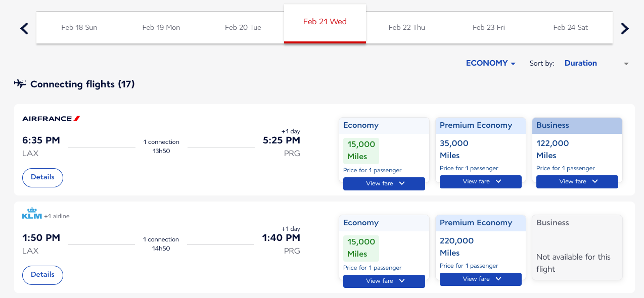
Task: Open Details for the Air France flight
Action: 42,177
